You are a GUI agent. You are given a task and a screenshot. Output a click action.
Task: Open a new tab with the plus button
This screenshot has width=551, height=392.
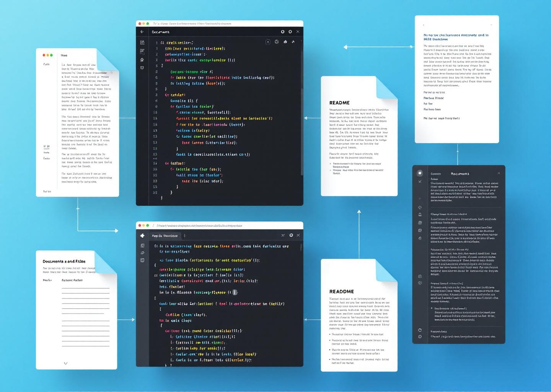(x=184, y=236)
